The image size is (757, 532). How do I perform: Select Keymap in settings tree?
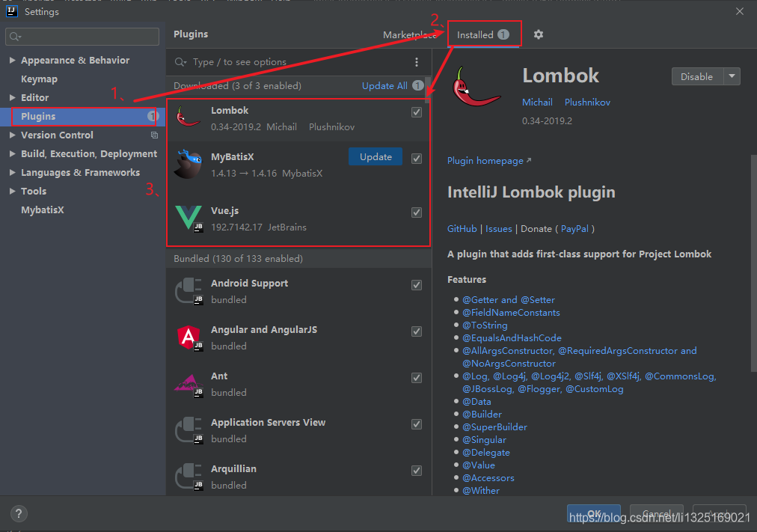point(39,79)
